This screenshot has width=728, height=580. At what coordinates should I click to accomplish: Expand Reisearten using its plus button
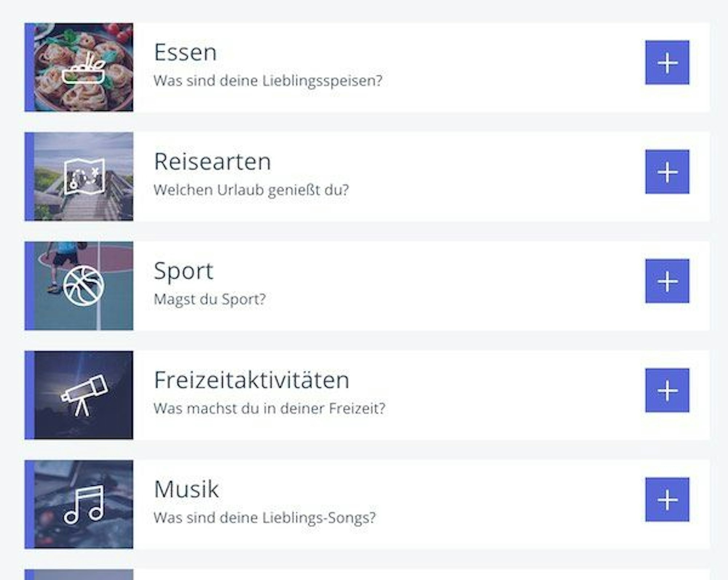(x=667, y=172)
